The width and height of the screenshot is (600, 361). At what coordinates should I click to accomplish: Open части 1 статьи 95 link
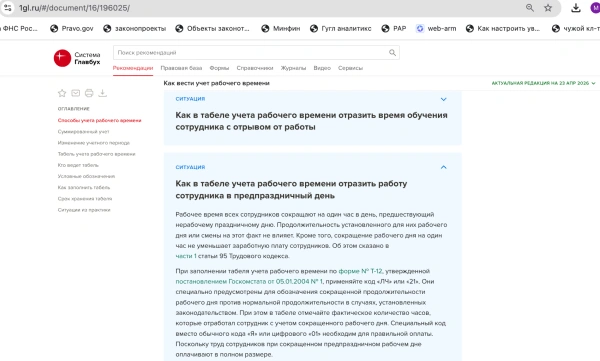[186, 256]
